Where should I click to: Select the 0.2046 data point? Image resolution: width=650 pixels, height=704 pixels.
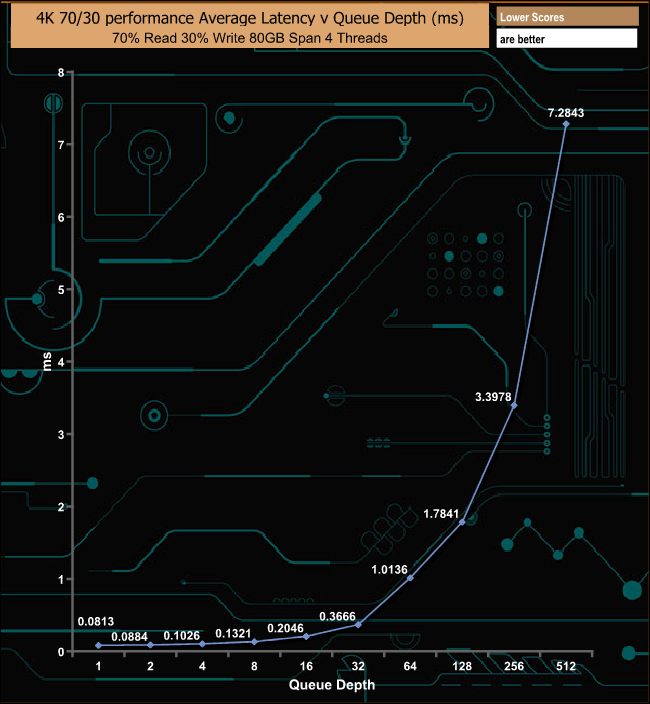(x=306, y=637)
